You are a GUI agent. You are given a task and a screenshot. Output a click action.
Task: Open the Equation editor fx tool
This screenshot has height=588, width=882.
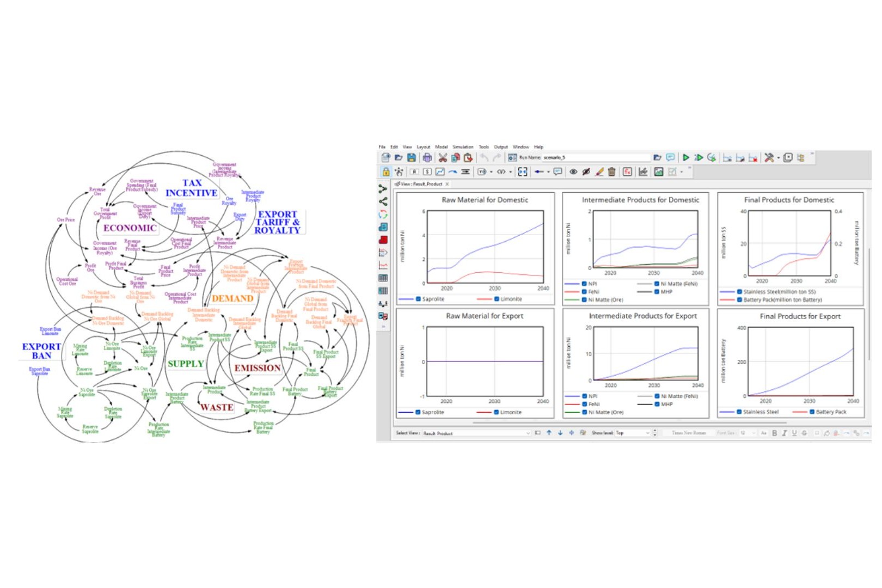[x=628, y=172]
